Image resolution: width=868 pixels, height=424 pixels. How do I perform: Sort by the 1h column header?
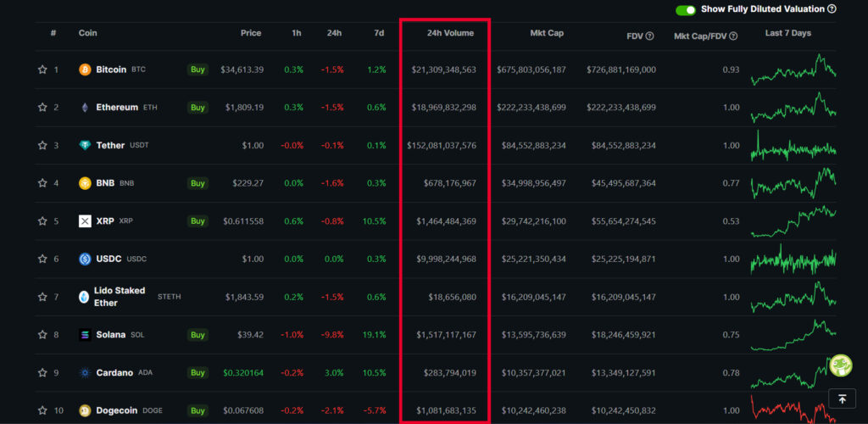(x=297, y=33)
